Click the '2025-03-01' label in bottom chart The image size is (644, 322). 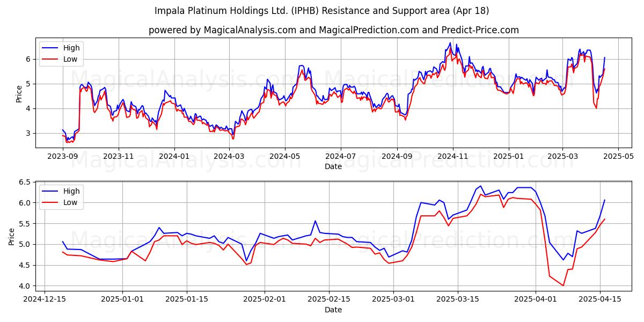[x=393, y=300]
